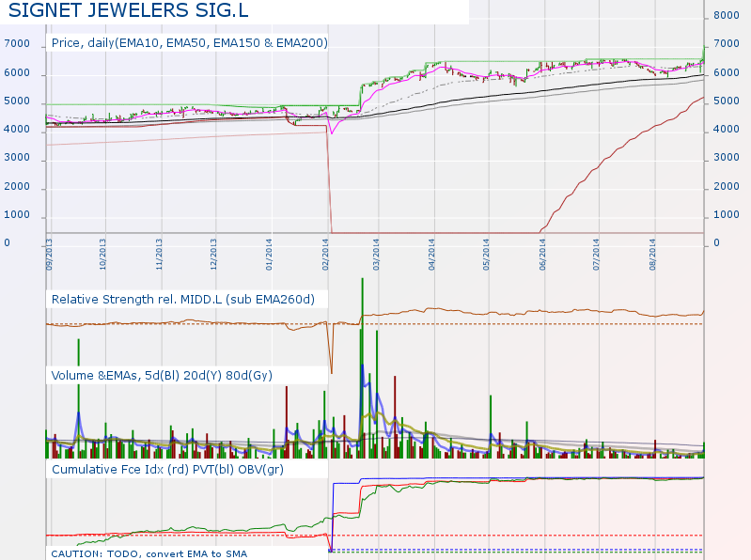751x560 pixels.
Task: Click the 7000 value on right price axis
Action: click(727, 43)
